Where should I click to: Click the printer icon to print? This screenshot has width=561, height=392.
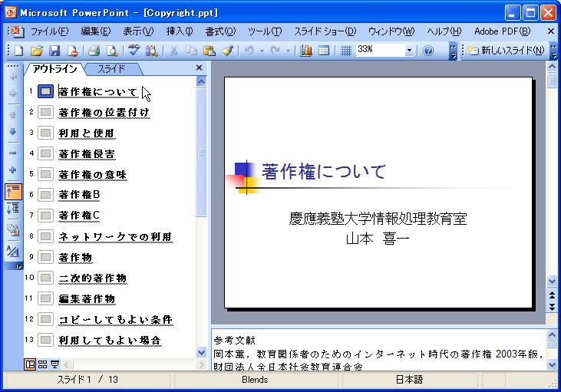pyautogui.click(x=94, y=51)
